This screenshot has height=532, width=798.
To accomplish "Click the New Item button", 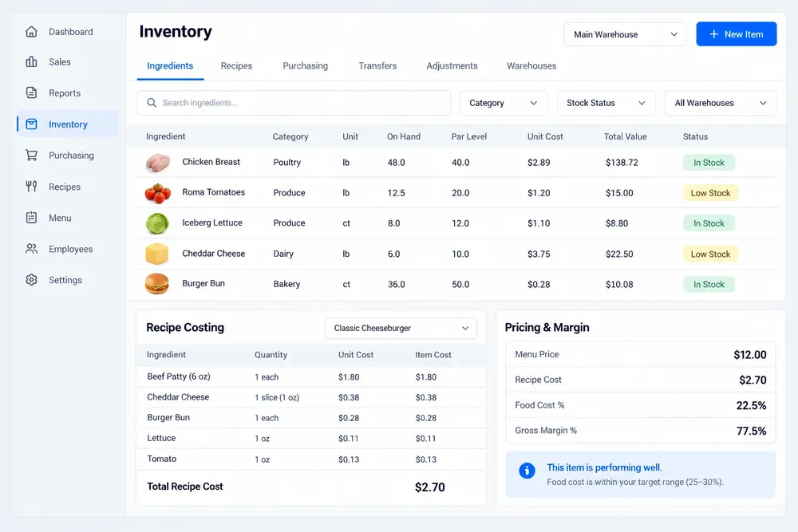I will click(736, 34).
